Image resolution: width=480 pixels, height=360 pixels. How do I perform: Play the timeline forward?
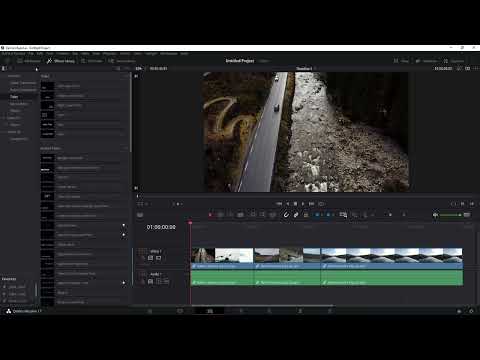click(x=303, y=204)
